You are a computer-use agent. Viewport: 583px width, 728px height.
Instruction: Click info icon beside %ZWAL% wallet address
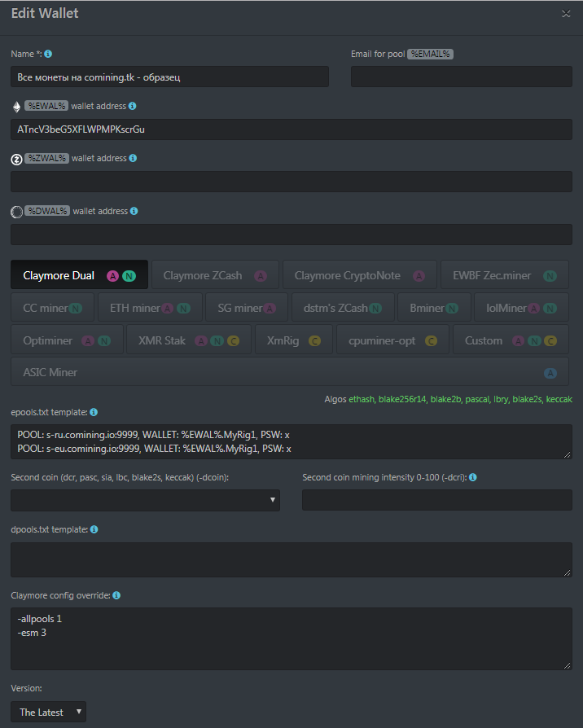tap(133, 158)
